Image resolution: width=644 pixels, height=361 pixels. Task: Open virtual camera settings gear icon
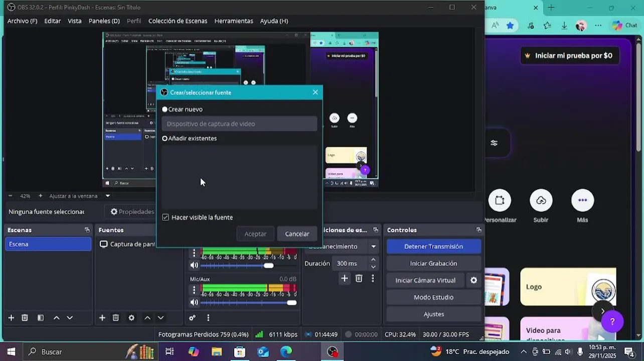pos(473,280)
